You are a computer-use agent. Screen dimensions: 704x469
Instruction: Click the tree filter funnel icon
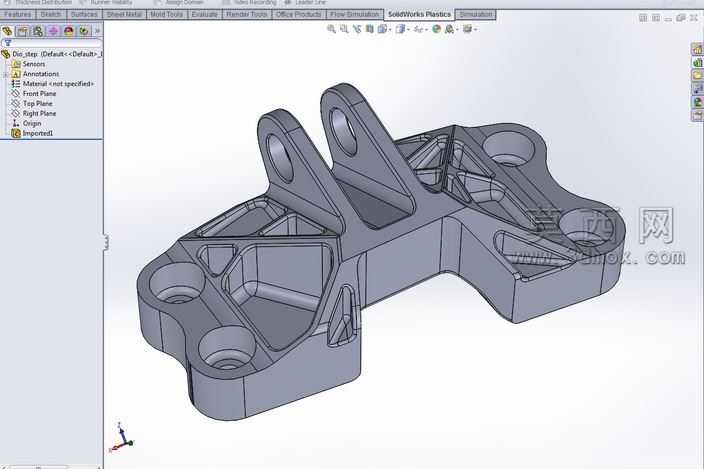click(x=8, y=43)
